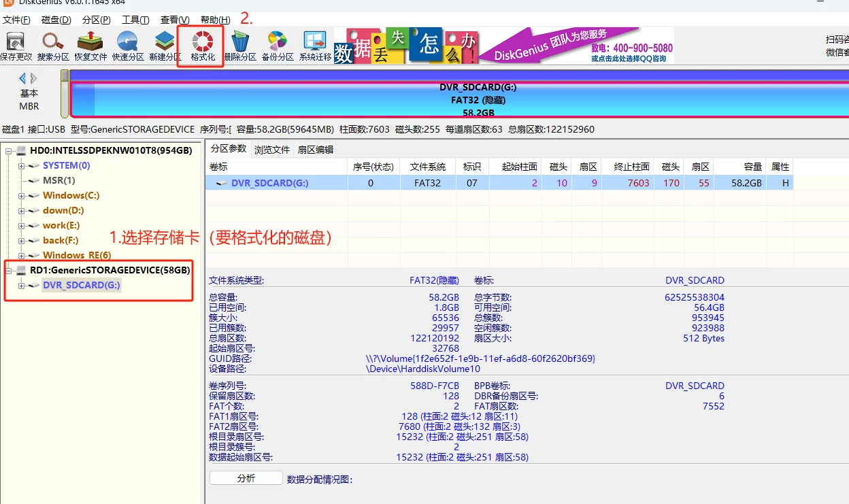Expand the DVR_SDCARD(G:) tree node
Viewport: 849px width, 504px height.
click(22, 285)
